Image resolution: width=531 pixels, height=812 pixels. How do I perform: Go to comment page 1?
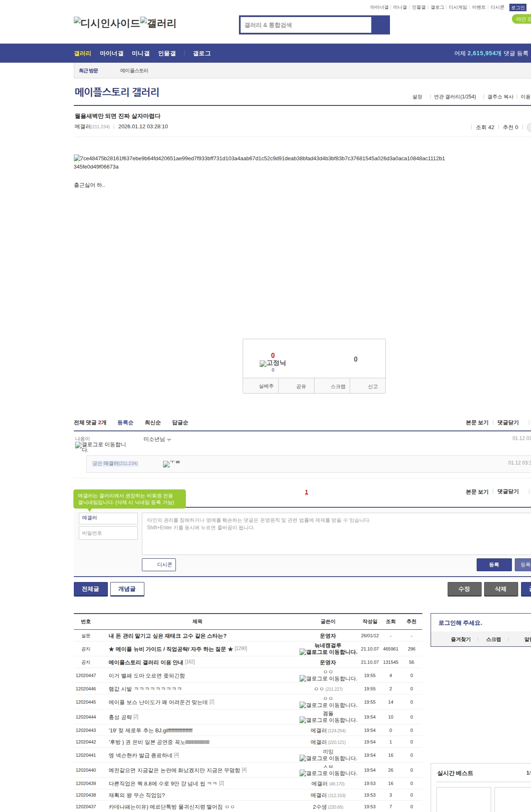click(x=307, y=492)
